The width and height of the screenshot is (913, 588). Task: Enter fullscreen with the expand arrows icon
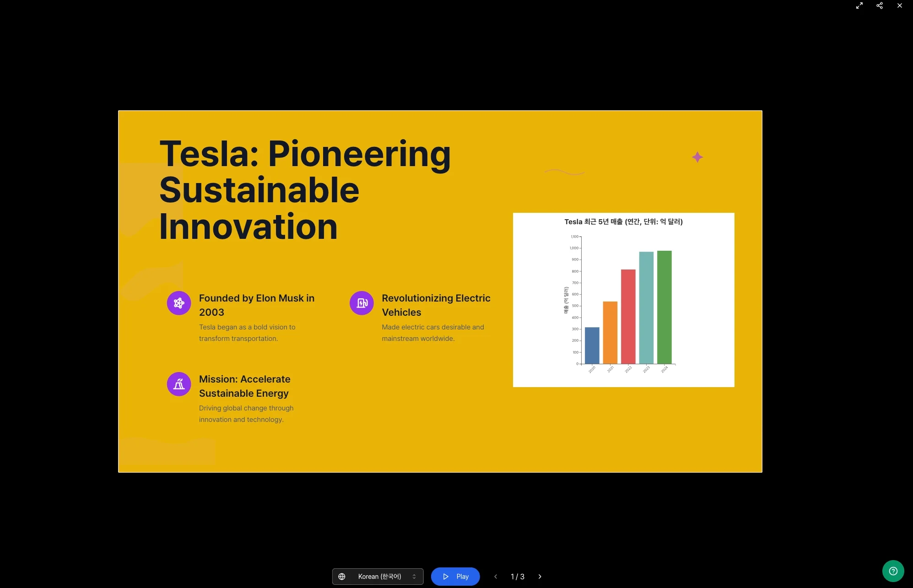point(859,5)
